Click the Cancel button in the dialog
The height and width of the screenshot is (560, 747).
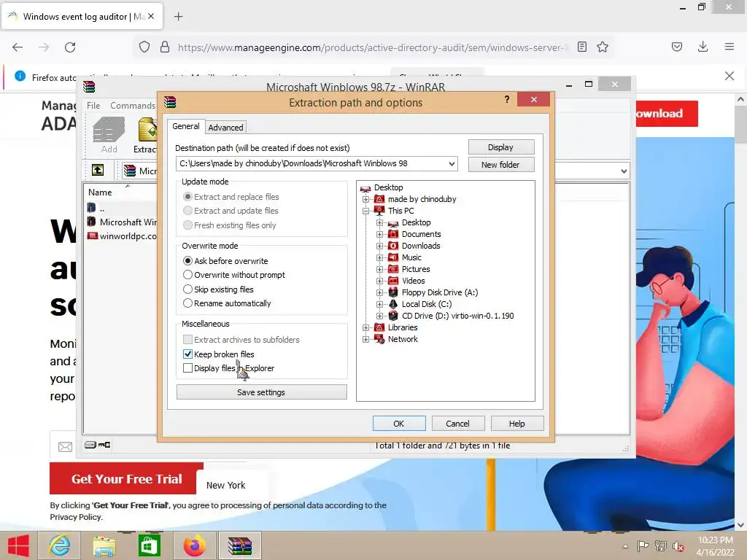[457, 424]
